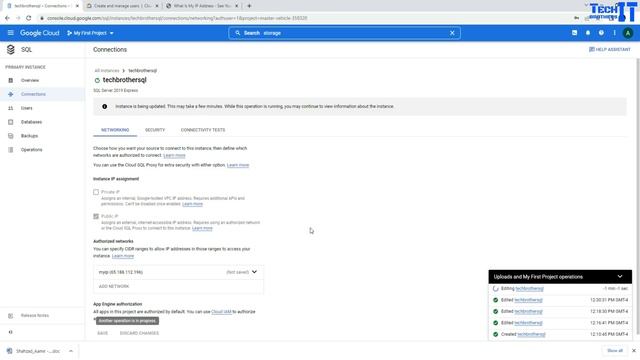Open Learn more link under Private IP

tap(192, 204)
